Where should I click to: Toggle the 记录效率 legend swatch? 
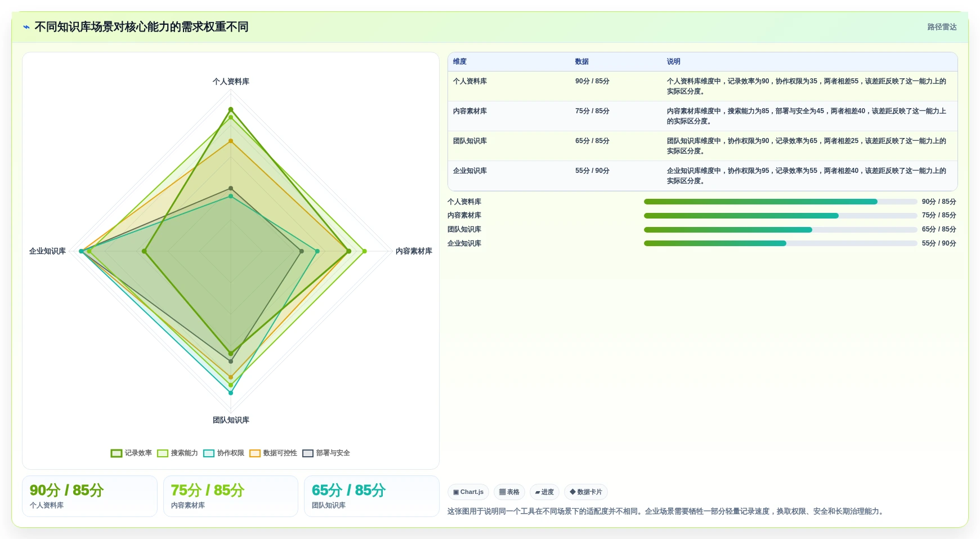pyautogui.click(x=117, y=453)
